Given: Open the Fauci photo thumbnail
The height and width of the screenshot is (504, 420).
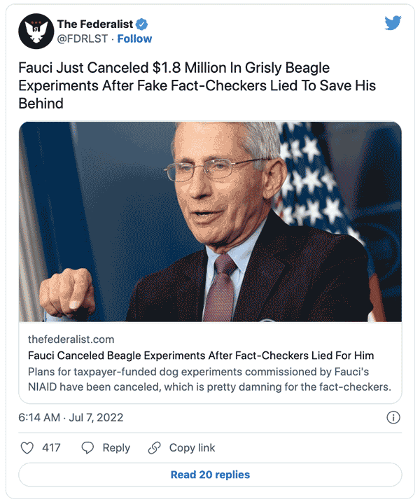Looking at the screenshot, I should [x=210, y=222].
